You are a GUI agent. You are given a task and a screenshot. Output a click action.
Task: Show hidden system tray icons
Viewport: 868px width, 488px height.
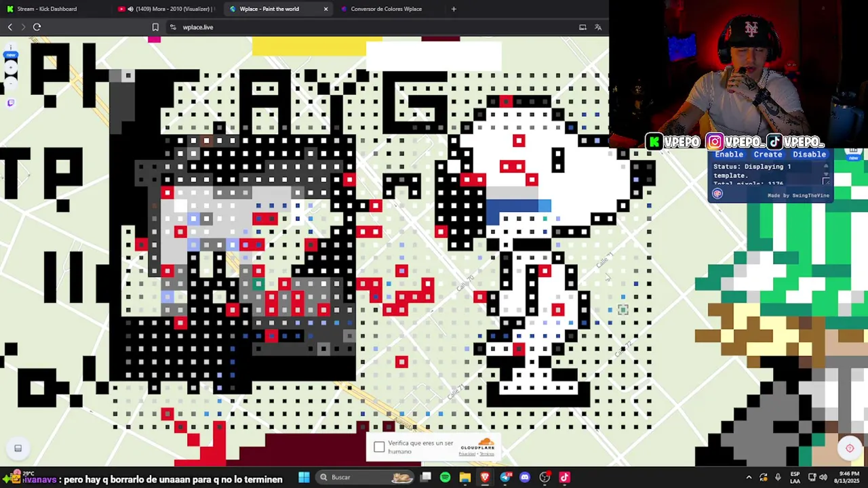[x=749, y=477]
